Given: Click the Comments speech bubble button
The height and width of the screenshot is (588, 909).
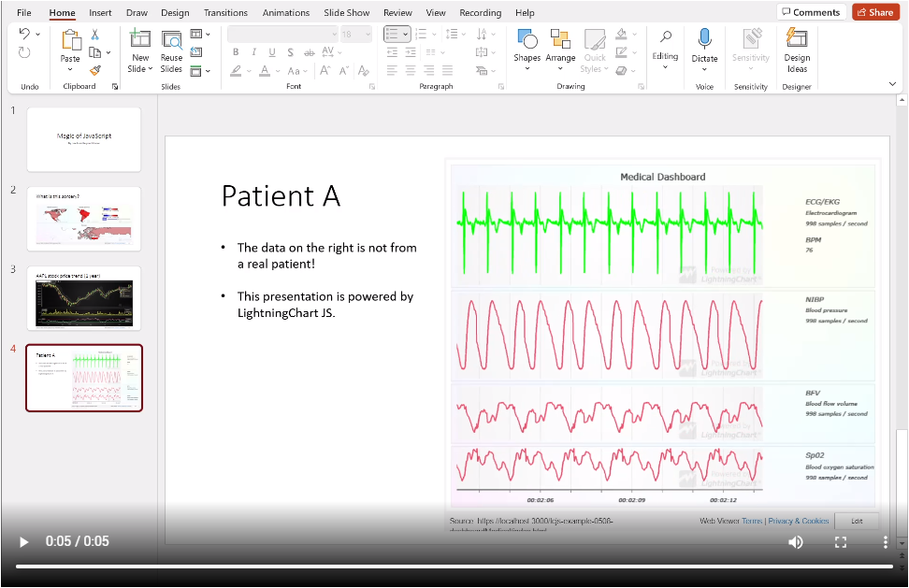Looking at the screenshot, I should [x=811, y=12].
